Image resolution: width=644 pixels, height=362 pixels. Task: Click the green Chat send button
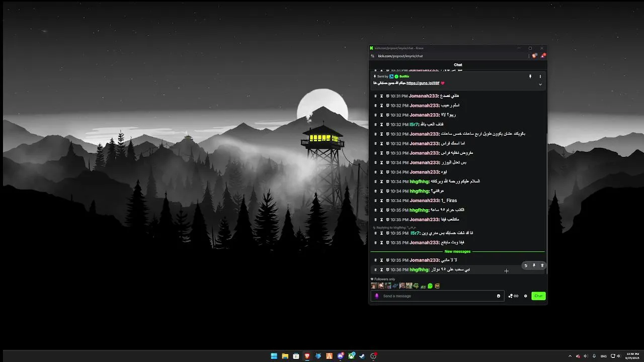point(538,296)
